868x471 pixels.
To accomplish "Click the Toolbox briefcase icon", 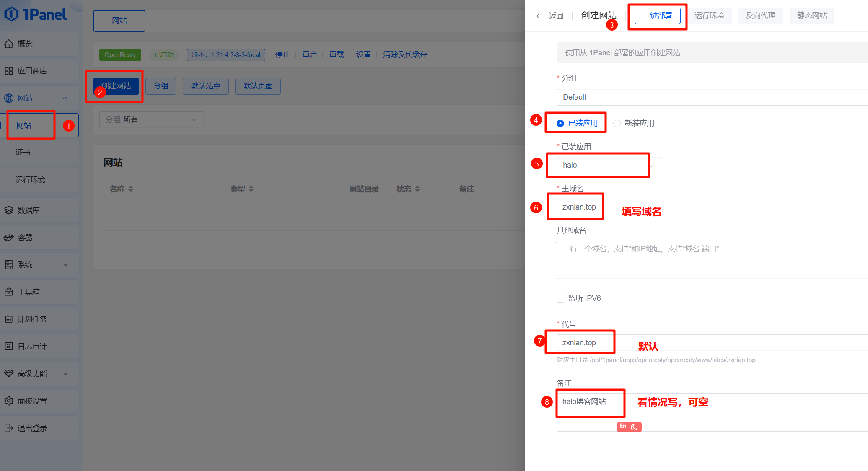I will 9,292.
